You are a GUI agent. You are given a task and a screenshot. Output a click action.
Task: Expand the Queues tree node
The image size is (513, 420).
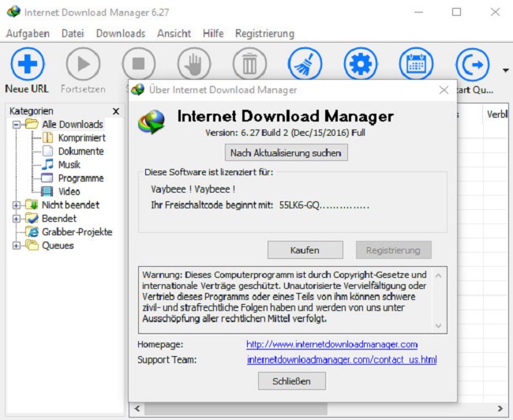pos(16,246)
